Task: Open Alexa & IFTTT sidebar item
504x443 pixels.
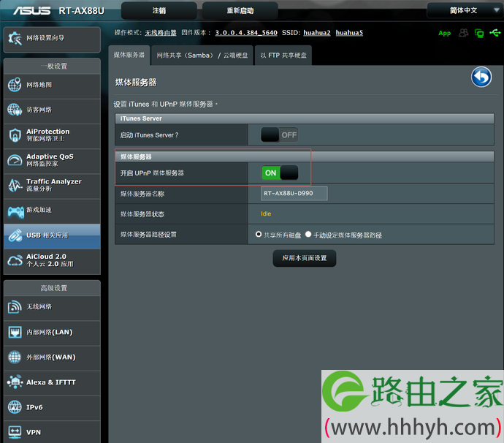Action: click(x=52, y=382)
